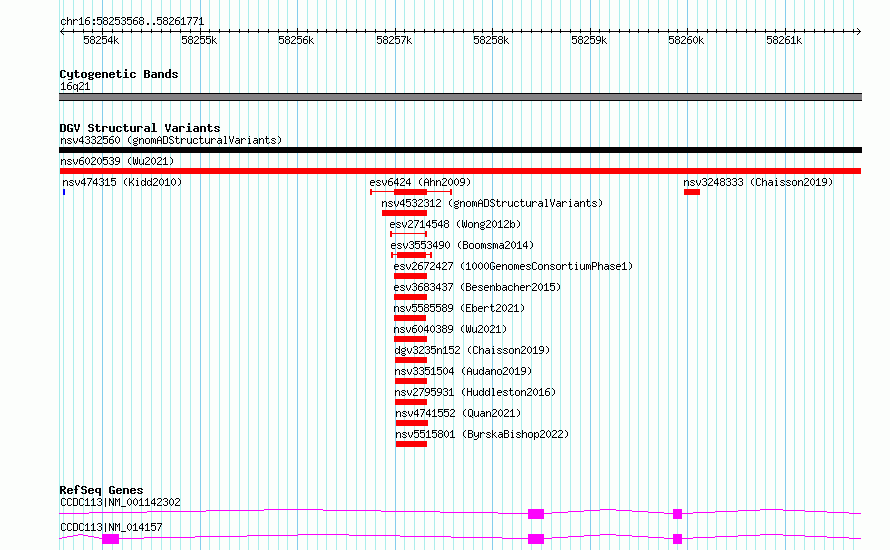Open nsv3351504 (Audano2019) label
This screenshot has height=550, width=890.
(x=463, y=371)
